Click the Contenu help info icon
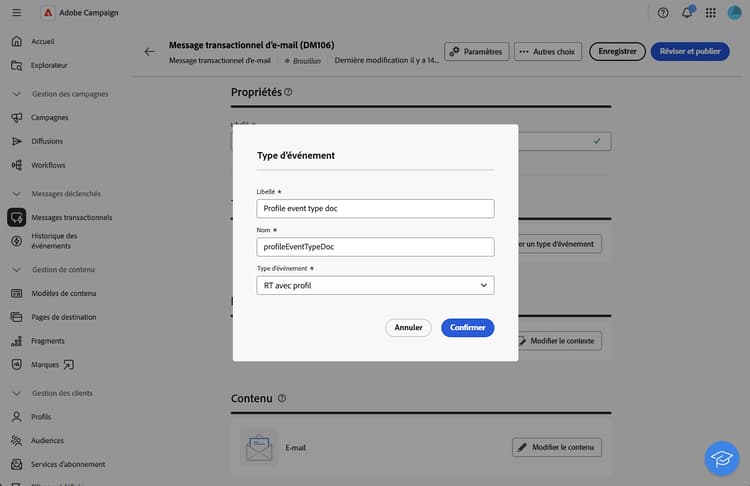Viewport: 750px width, 486px height. [x=282, y=398]
